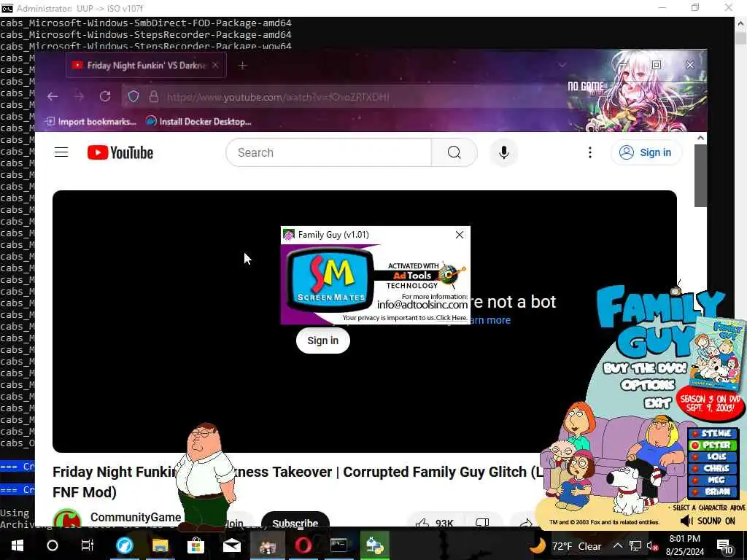Click Family Guy ScreenMates taskbar icon
Image resolution: width=747 pixels, height=560 pixels.
pos(267,545)
